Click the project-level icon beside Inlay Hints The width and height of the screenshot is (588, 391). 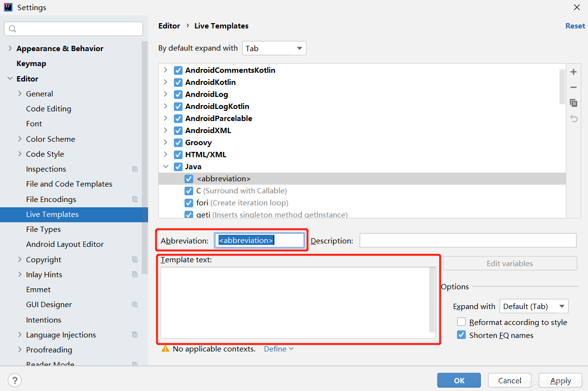[135, 274]
